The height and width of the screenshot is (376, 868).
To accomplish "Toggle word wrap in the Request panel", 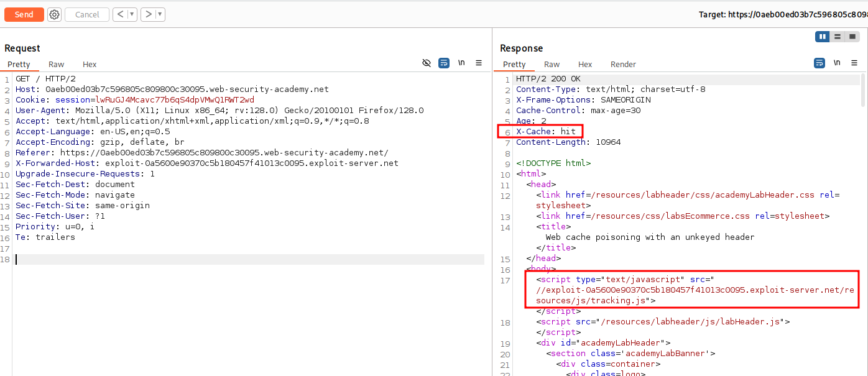I will coord(444,63).
